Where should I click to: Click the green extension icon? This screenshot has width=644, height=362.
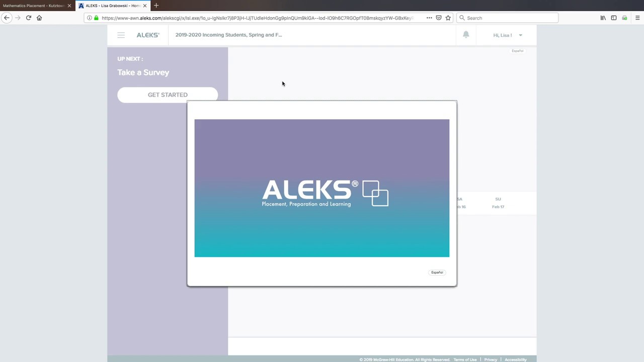point(624,18)
